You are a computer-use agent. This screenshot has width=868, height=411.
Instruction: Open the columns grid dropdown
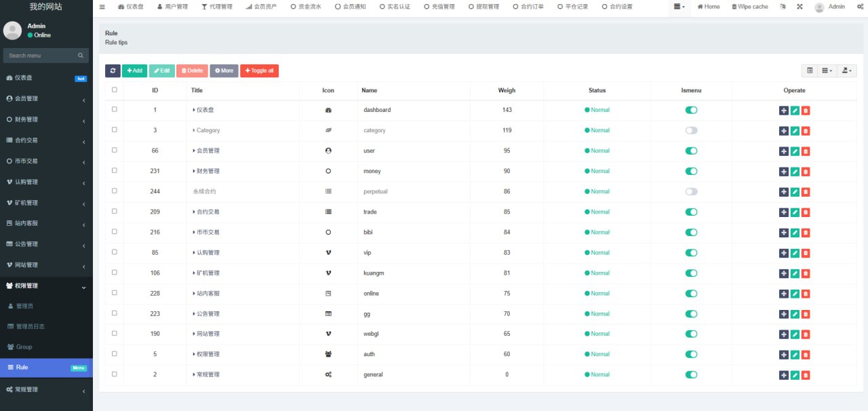(x=827, y=71)
